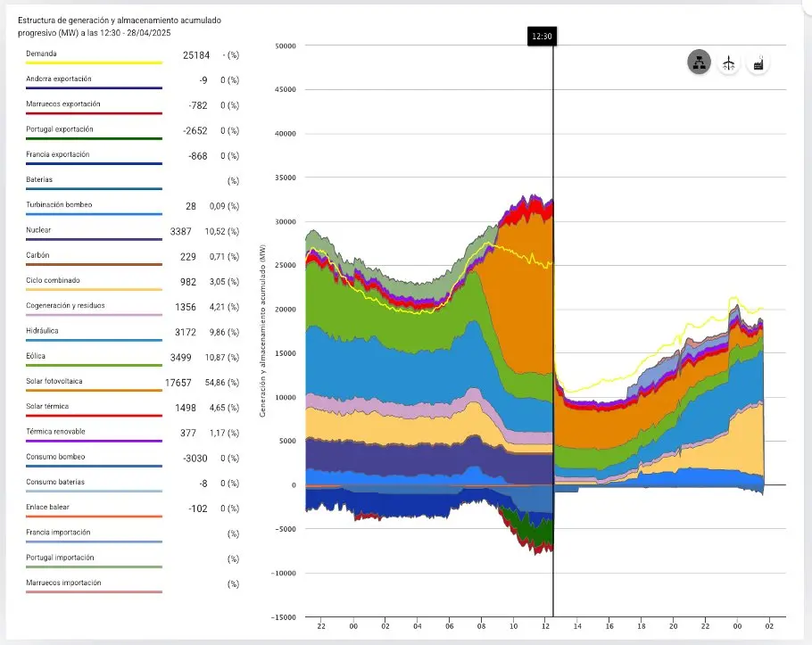Click the Turbinación bombeo legend label
This screenshot has width=812, height=645.
(59, 204)
